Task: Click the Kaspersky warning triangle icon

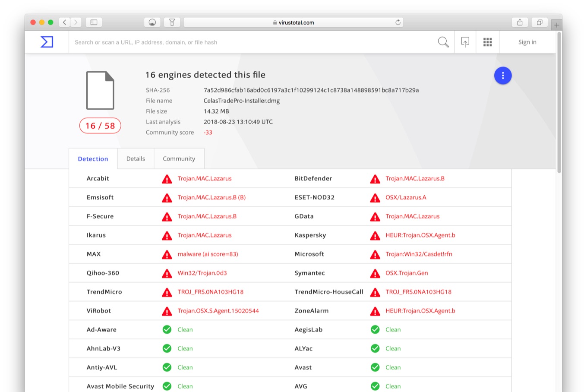Action: [375, 236]
